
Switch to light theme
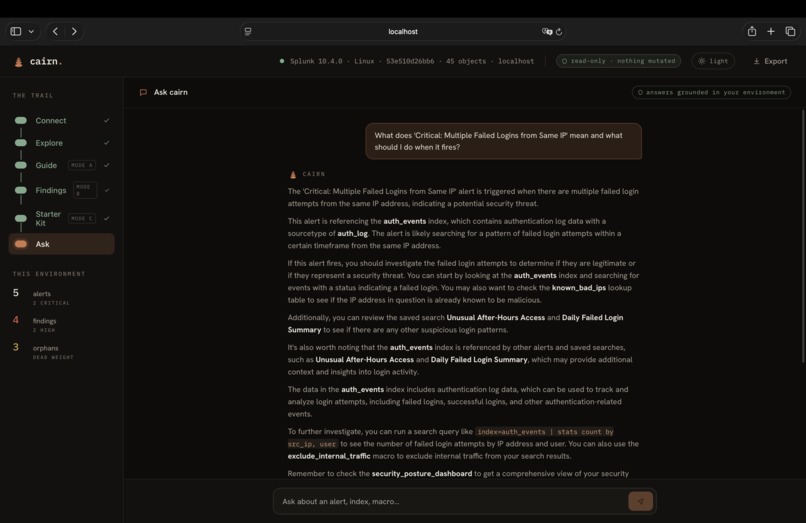[x=713, y=61]
